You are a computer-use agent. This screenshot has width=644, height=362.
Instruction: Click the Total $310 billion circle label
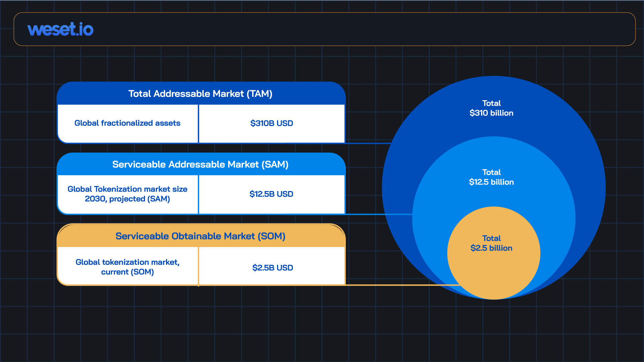[x=491, y=108]
